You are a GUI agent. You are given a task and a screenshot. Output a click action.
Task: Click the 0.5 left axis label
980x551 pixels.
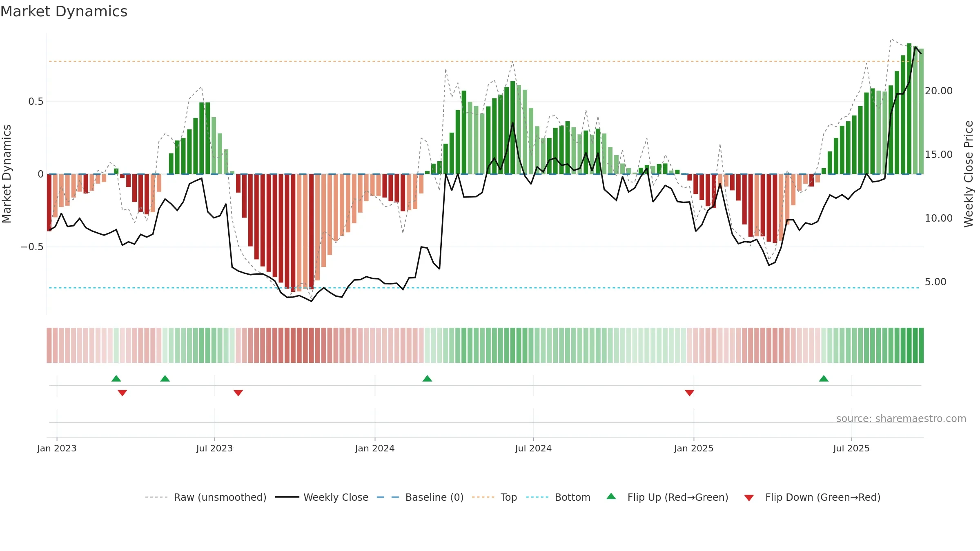coord(36,101)
